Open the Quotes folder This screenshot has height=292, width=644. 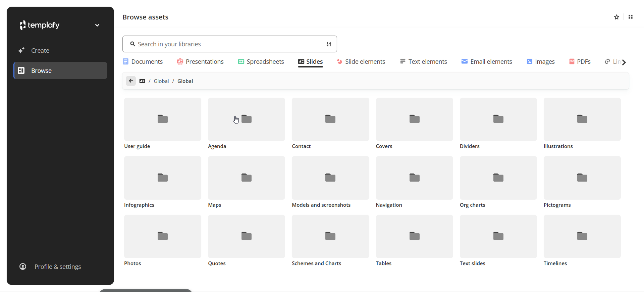(x=247, y=241)
